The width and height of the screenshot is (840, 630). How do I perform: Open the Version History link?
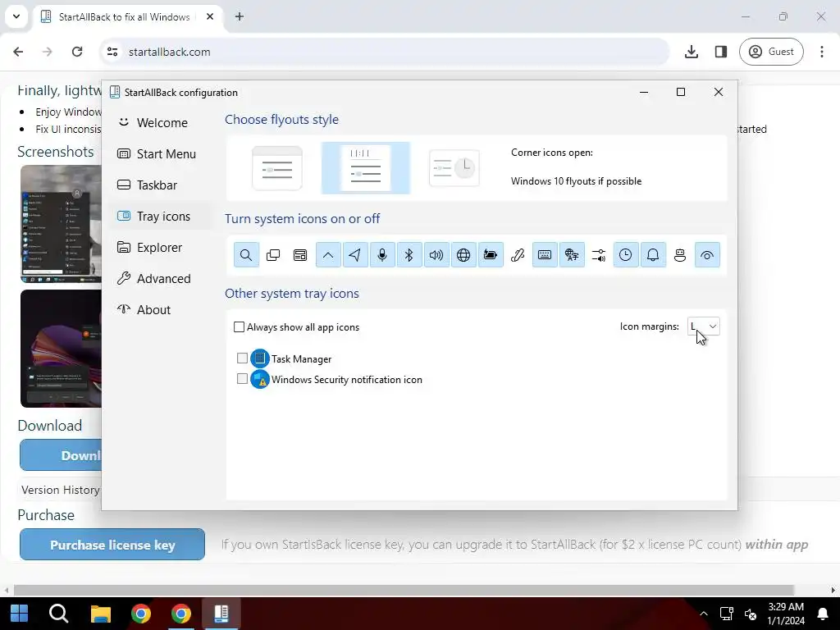point(61,490)
